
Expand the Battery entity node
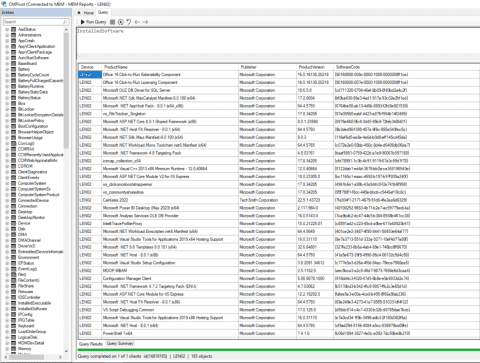tap(7, 69)
